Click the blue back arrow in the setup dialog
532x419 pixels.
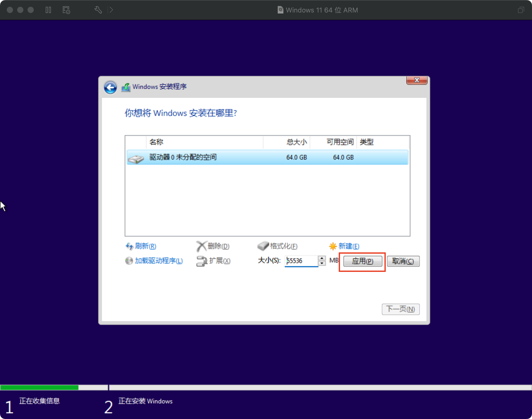click(110, 87)
